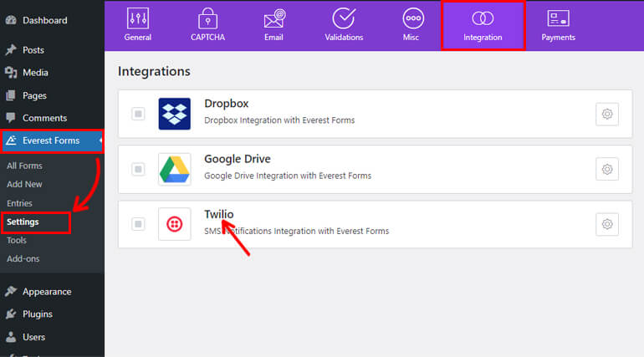The height and width of the screenshot is (357, 644).
Task: Click the Dashboard gauge icon
Action: point(11,20)
